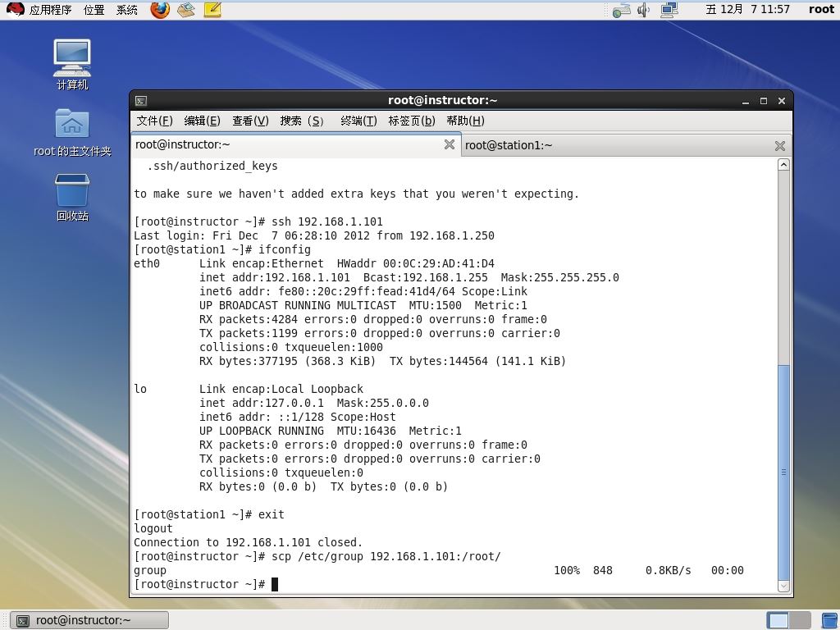Open the 查看(V) terminal menu
Screen dimensions: 840x630
pos(250,121)
